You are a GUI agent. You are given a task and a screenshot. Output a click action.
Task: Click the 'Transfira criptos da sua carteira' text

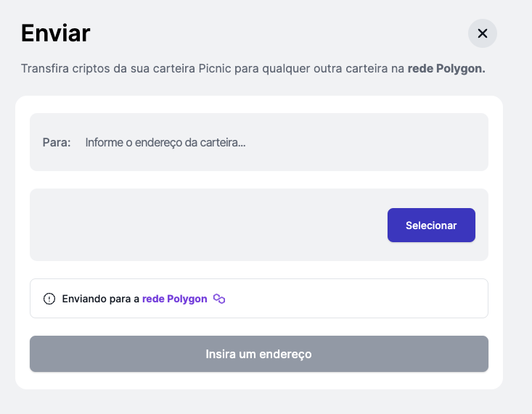click(108, 68)
